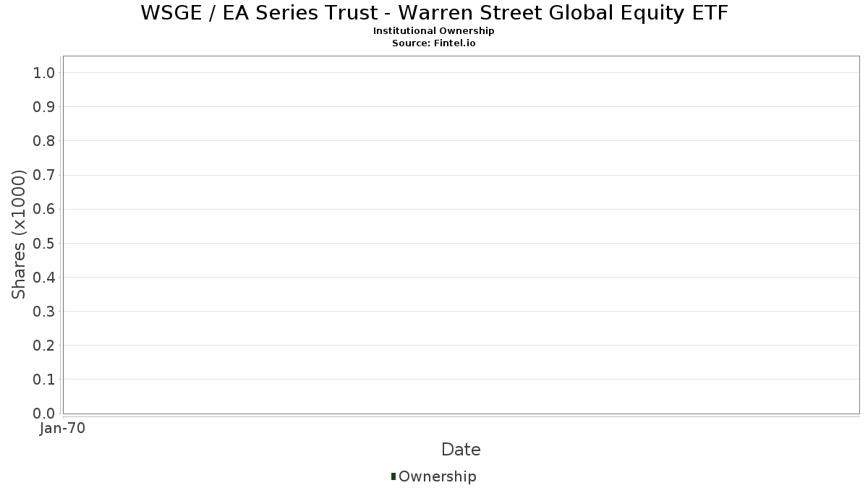Click the chart title WSGE / EA Series Trust
Image resolution: width=868 pixels, height=488 pixels.
pyautogui.click(x=434, y=13)
